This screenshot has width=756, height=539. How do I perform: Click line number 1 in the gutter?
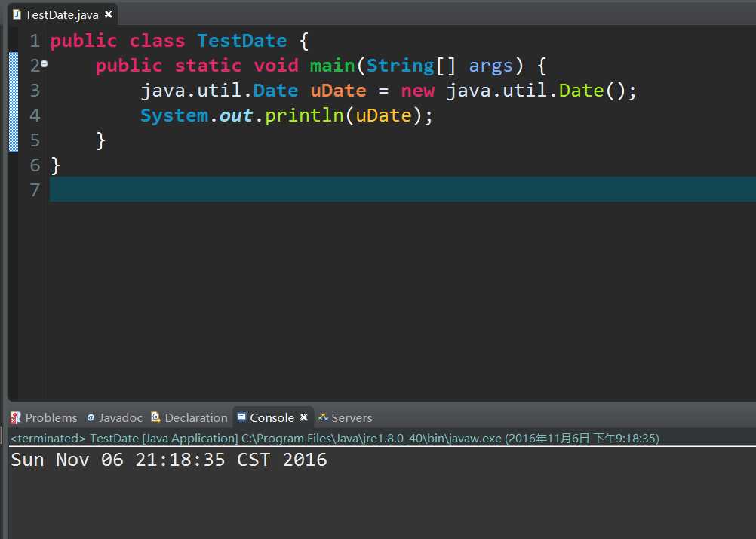[x=35, y=41]
